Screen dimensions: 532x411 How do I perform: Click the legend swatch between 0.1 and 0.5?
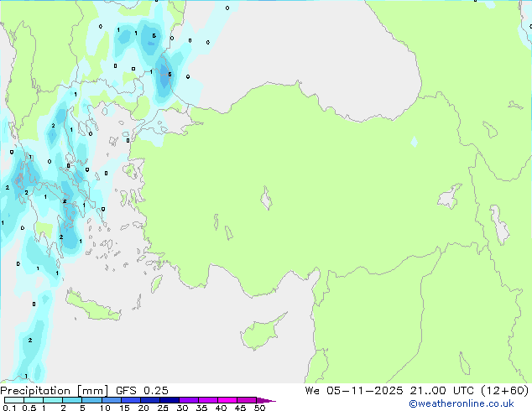(14, 400)
